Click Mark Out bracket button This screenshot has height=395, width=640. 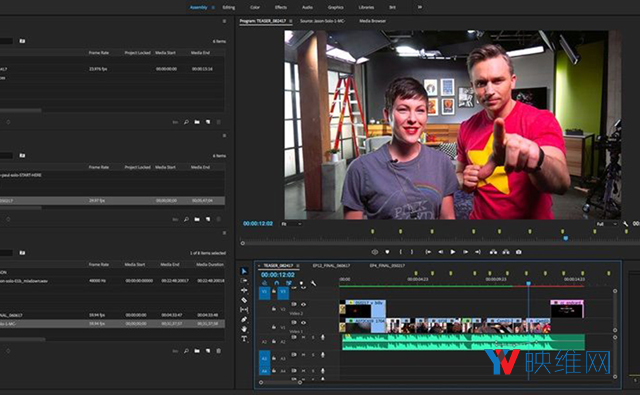[412, 252]
